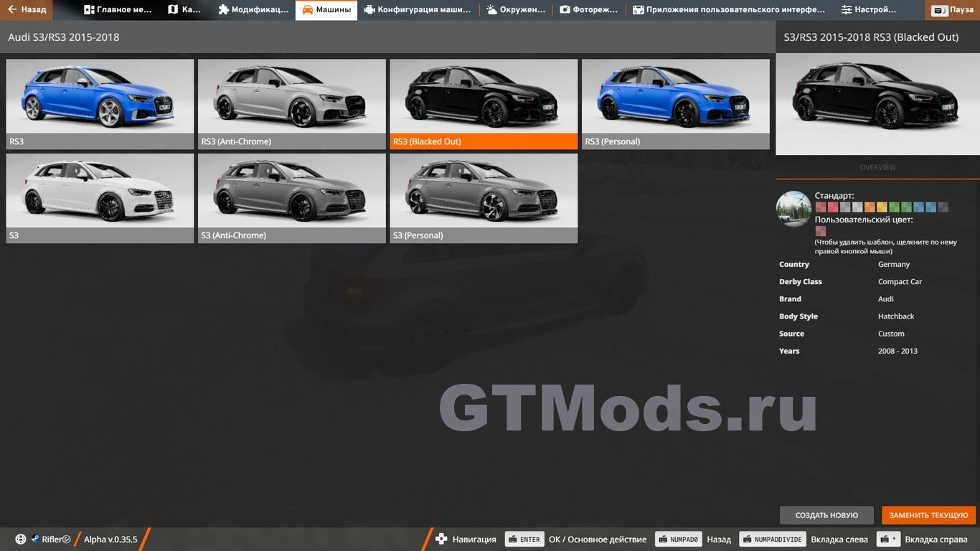This screenshot has width=980, height=551.
Task: Select the white S3 configuration
Action: pos(100,198)
